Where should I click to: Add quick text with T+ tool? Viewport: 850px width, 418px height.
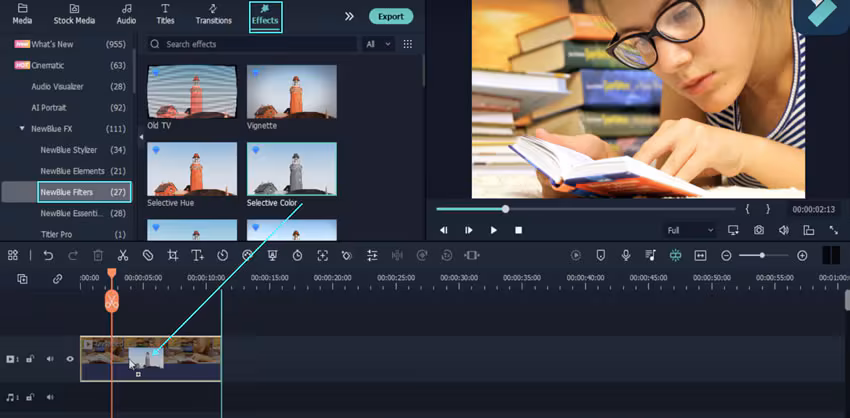pyautogui.click(x=197, y=255)
